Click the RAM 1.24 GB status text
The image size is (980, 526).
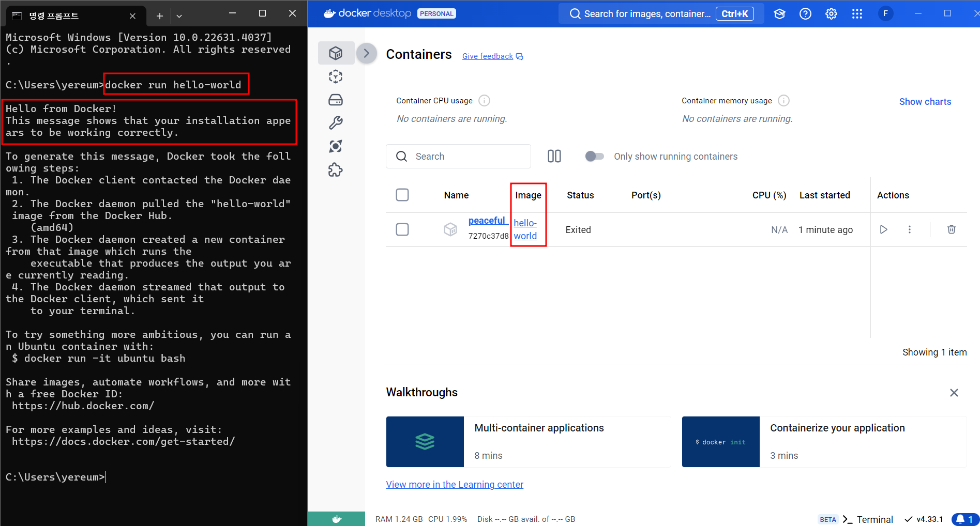point(399,519)
